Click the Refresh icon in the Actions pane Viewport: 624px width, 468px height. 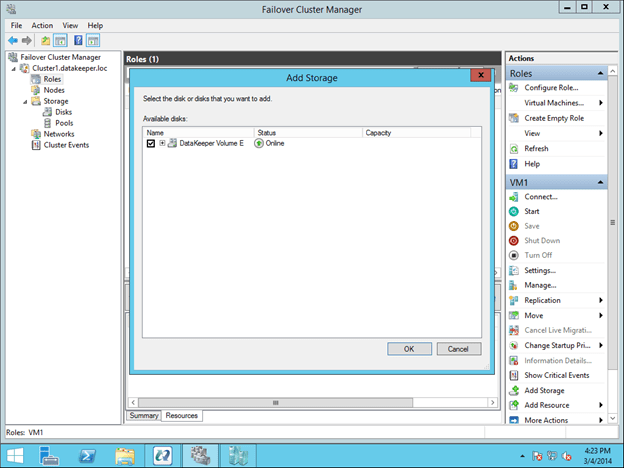point(514,148)
